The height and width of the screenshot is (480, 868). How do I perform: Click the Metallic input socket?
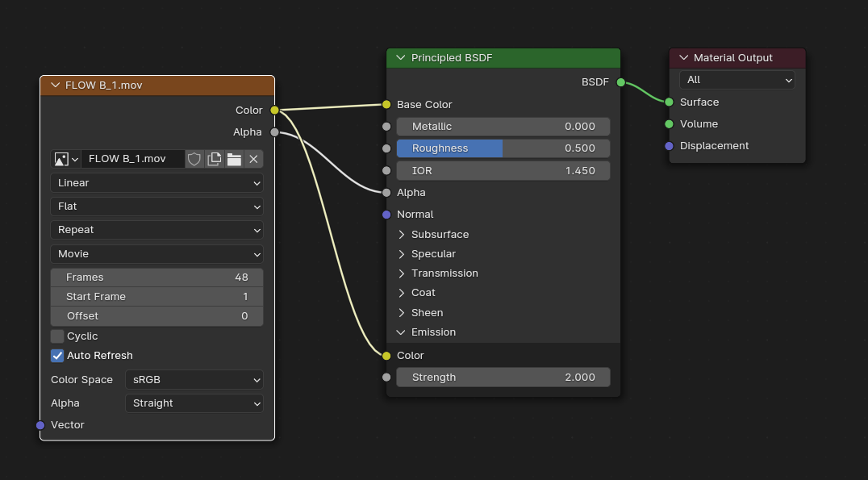pos(386,126)
